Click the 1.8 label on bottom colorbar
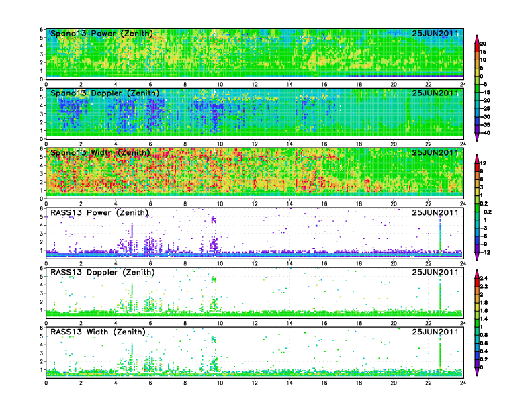 (484, 303)
